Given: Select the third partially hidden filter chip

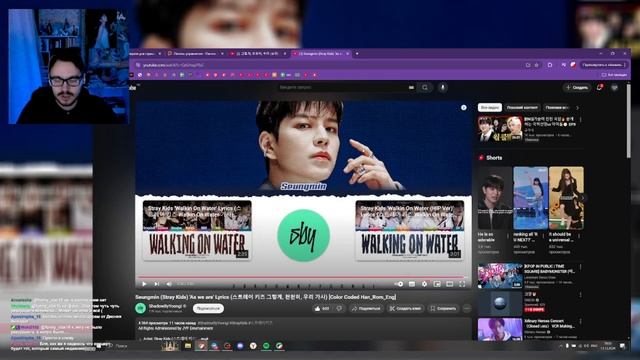Looking at the screenshot, I should (x=557, y=108).
